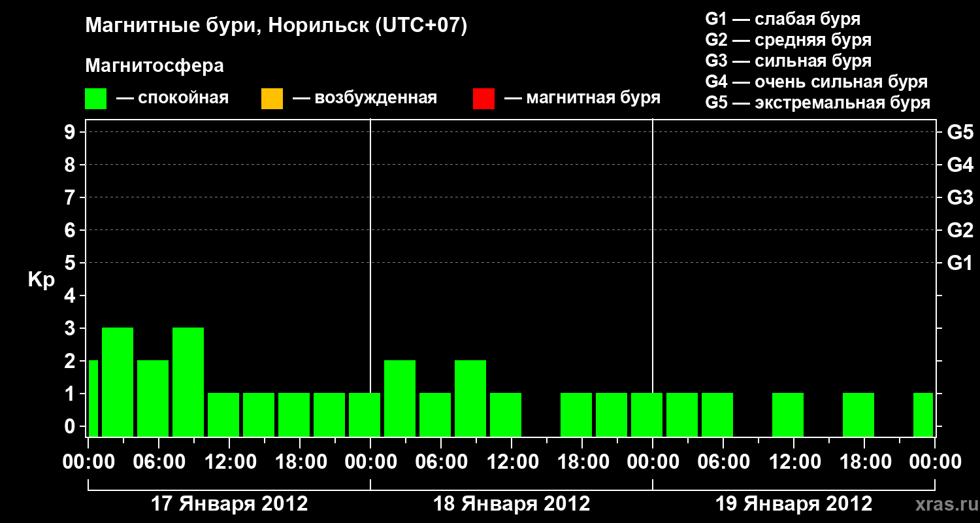The width and height of the screenshot is (980, 523).
Task: Click the right-axis 'G5' label
Action: [x=960, y=132]
